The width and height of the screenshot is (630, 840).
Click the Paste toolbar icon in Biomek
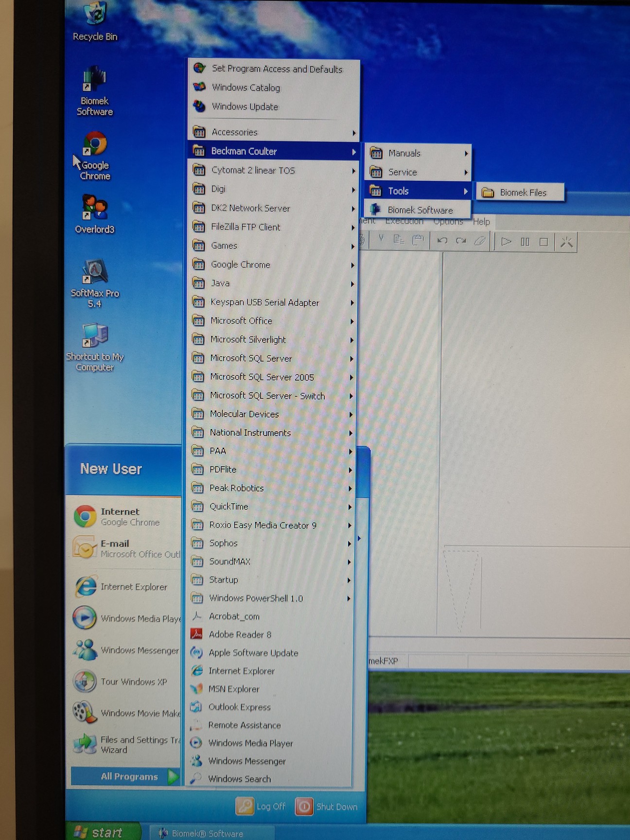(x=418, y=240)
